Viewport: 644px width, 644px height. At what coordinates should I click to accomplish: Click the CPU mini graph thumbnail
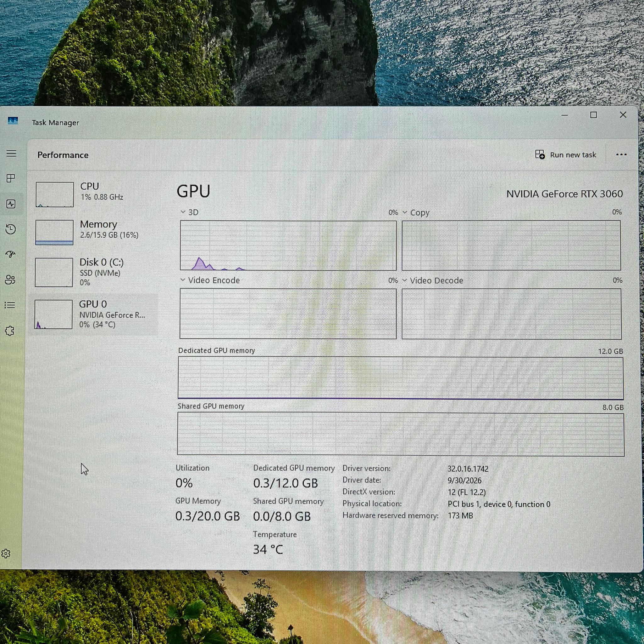(x=55, y=194)
